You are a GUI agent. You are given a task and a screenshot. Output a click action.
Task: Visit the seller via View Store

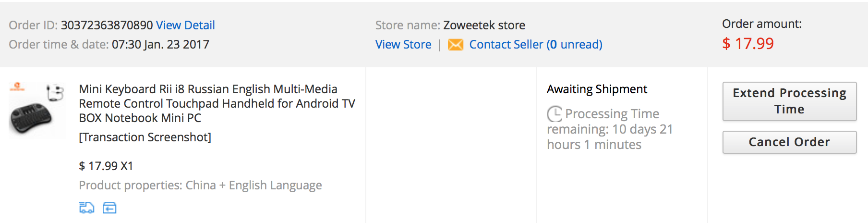[403, 45]
